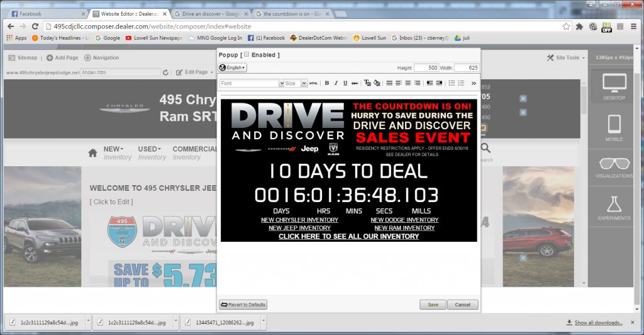This screenshot has width=644, height=335.
Task: Enable the Popup checkbox
Action: (247, 54)
